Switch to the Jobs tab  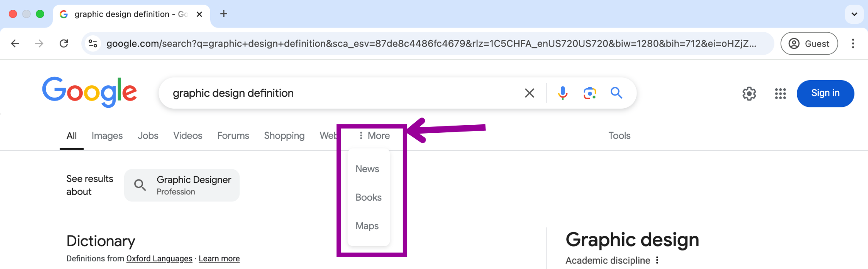148,136
